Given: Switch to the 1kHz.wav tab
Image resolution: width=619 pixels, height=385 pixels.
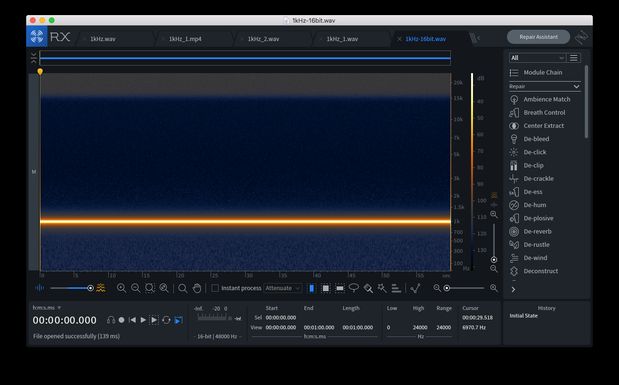Looking at the screenshot, I should pyautogui.click(x=103, y=39).
